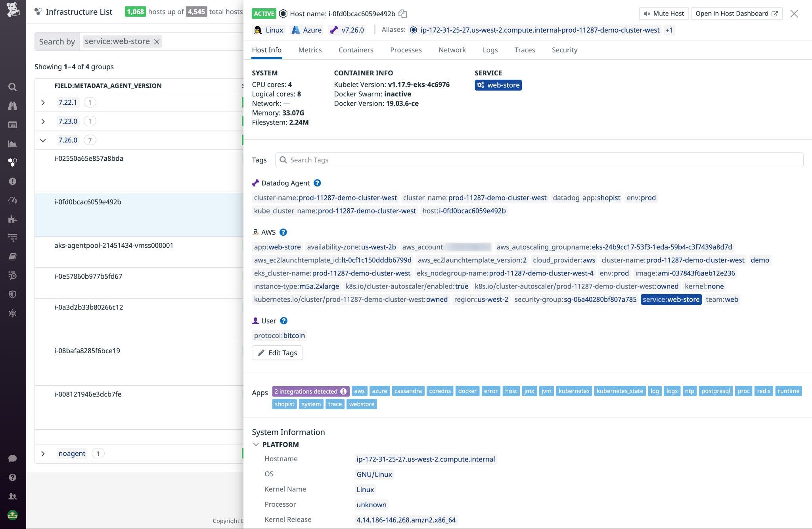812x529 pixels.
Task: Click the Monitors exclamation icon in sidebar
Action: pyautogui.click(x=13, y=181)
